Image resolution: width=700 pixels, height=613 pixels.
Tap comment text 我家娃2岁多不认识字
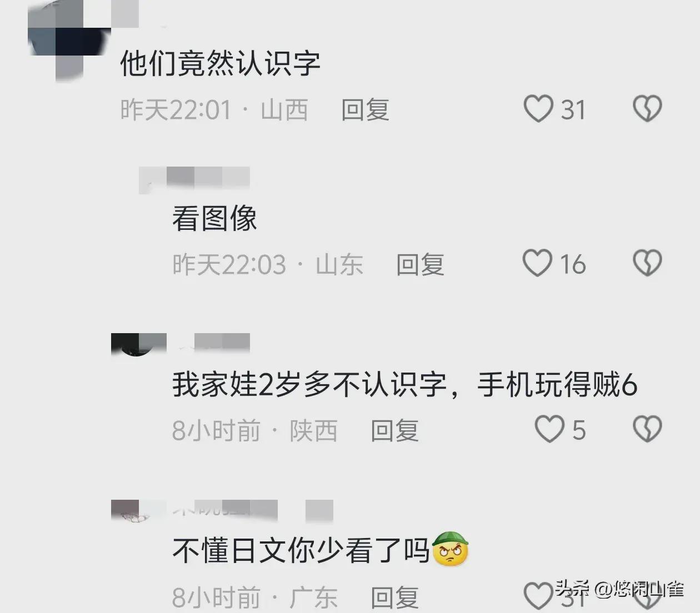[309, 385]
